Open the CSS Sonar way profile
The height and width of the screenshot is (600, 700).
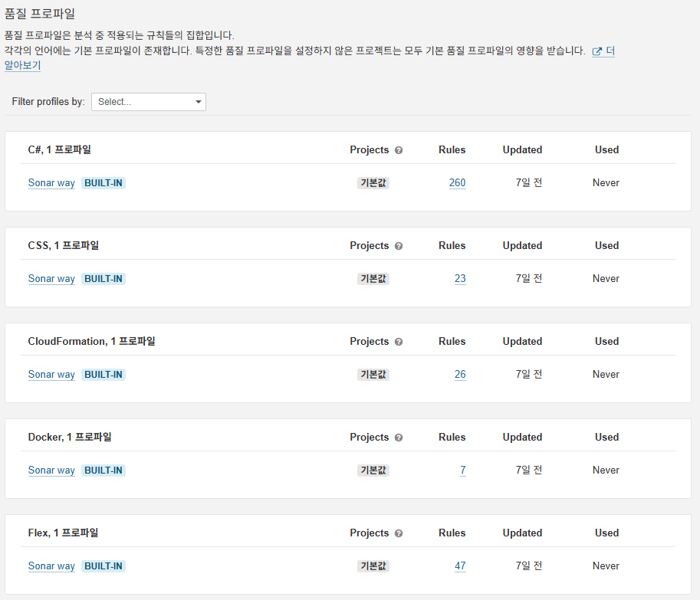coord(51,279)
